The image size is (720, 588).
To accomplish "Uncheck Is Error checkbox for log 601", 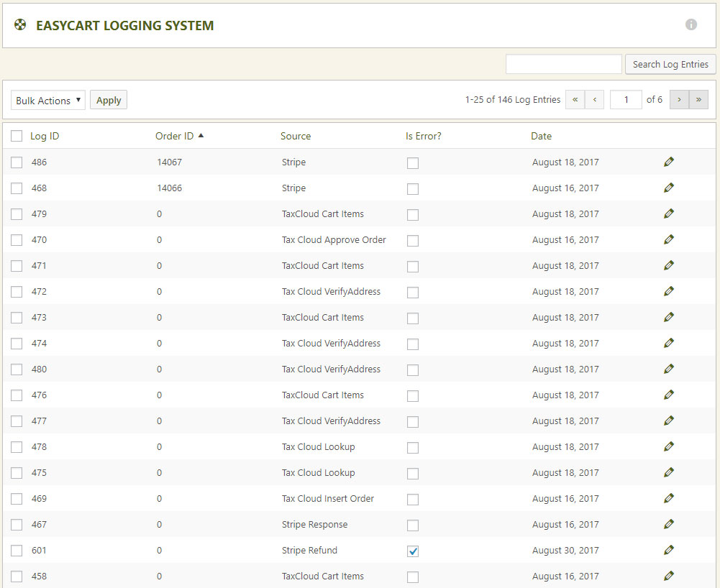I will (413, 551).
